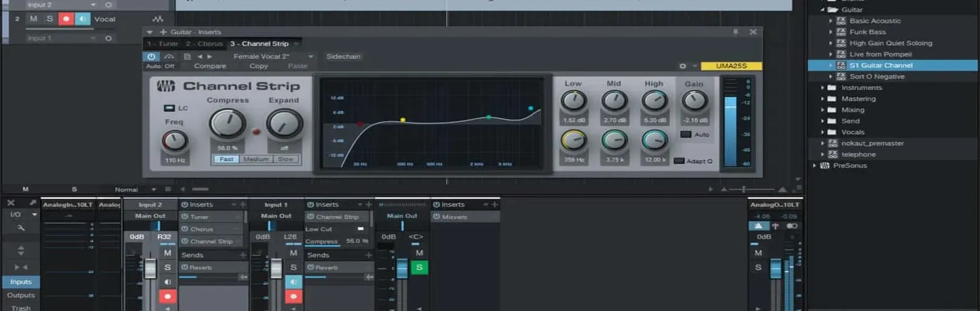Expand the PreSonus tree node
This screenshot has height=311, width=980.
pyautogui.click(x=815, y=165)
